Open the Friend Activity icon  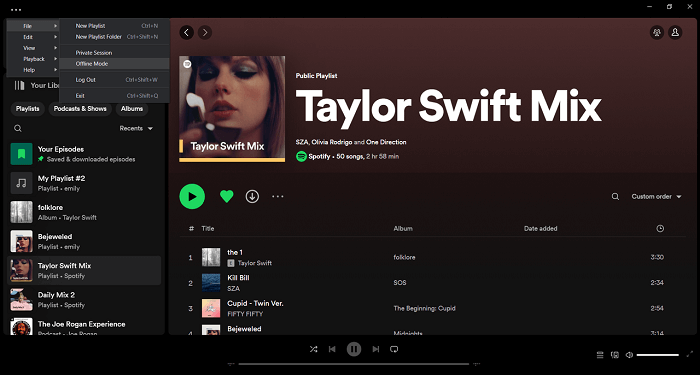657,32
